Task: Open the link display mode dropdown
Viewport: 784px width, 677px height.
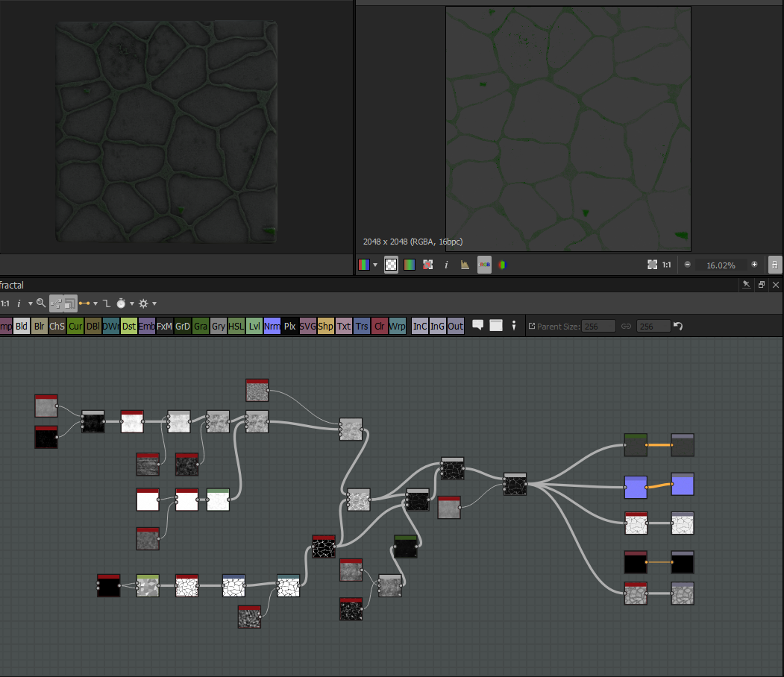Action: [x=95, y=303]
